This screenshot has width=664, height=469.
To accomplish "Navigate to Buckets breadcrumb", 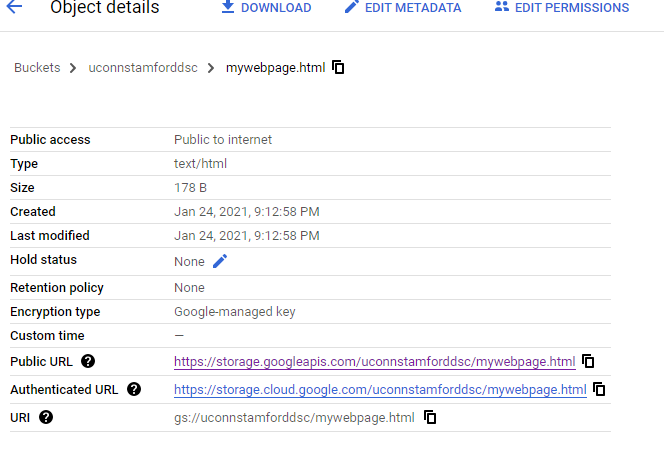I will [37, 68].
